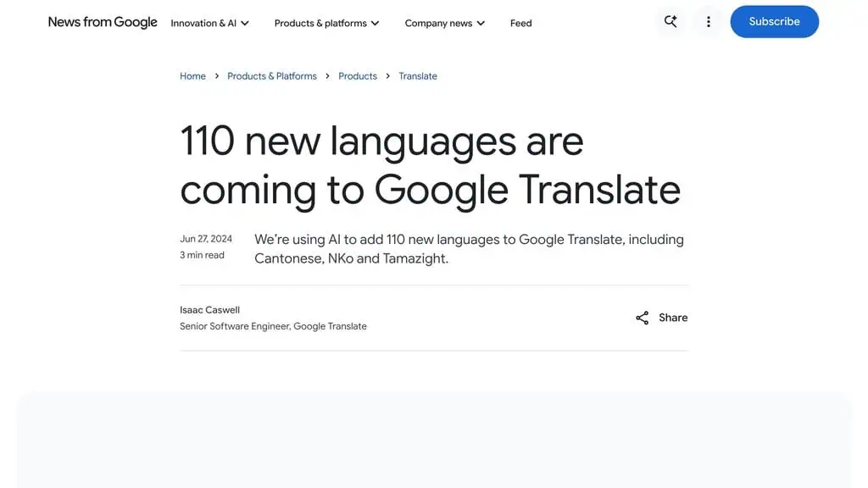Expand the Company news dropdown
Image resolution: width=868 pixels, height=488 pixels.
pos(444,23)
